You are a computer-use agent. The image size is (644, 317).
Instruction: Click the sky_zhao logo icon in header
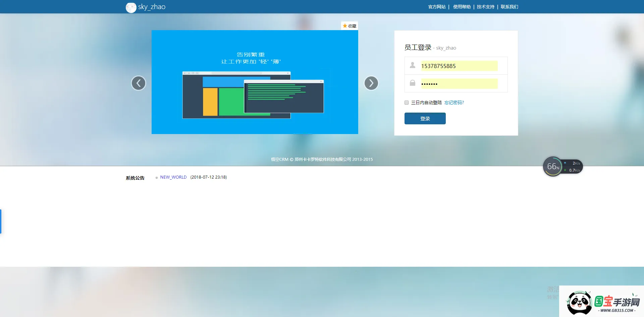pos(131,7)
